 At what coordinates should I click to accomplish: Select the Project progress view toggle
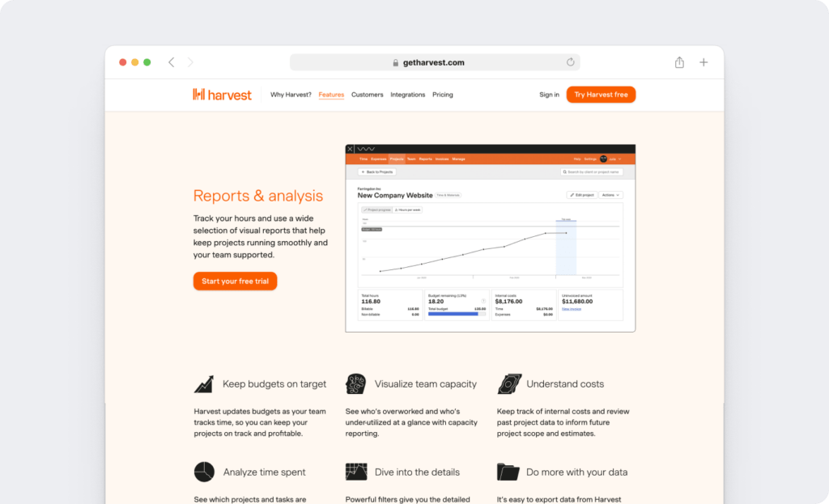click(x=376, y=210)
